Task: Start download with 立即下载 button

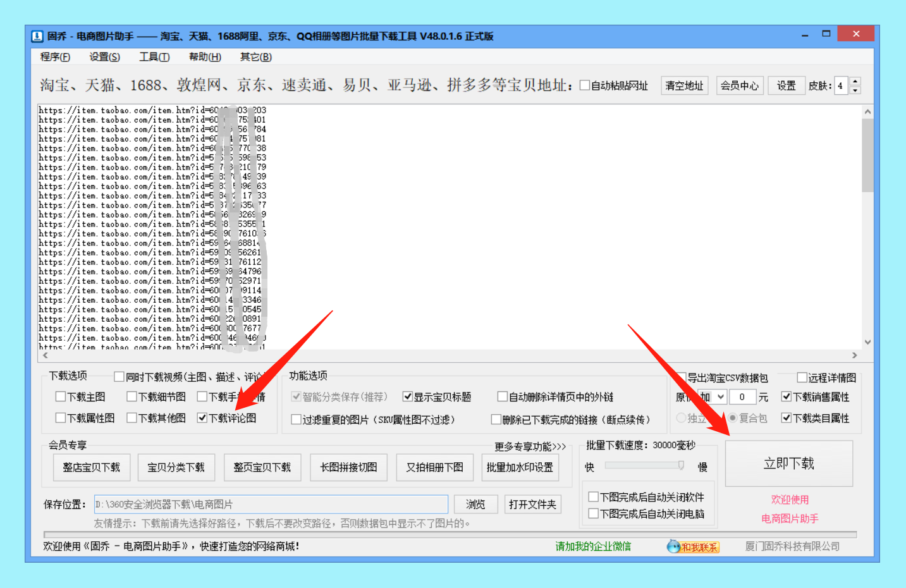Action: click(789, 463)
